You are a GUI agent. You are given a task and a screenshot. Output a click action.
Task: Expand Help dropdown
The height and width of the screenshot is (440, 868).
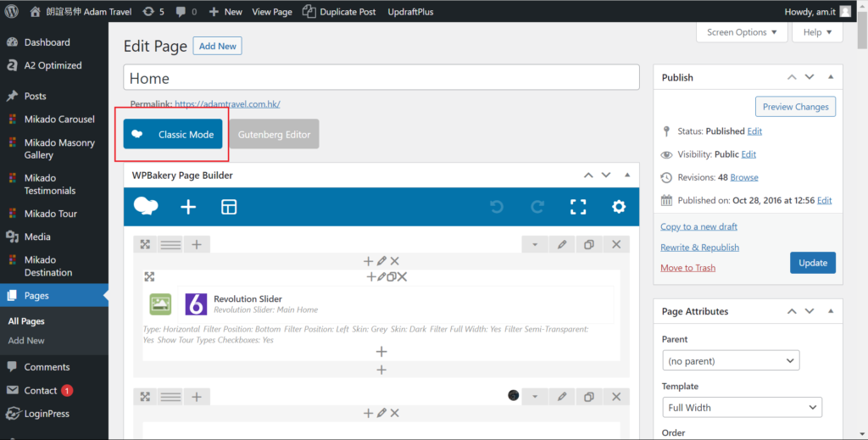point(818,32)
